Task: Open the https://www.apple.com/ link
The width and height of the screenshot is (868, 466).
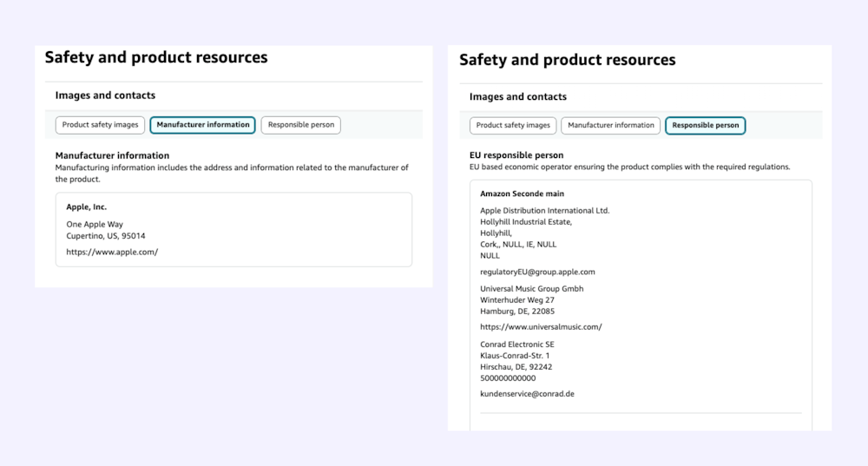Action: tap(112, 252)
